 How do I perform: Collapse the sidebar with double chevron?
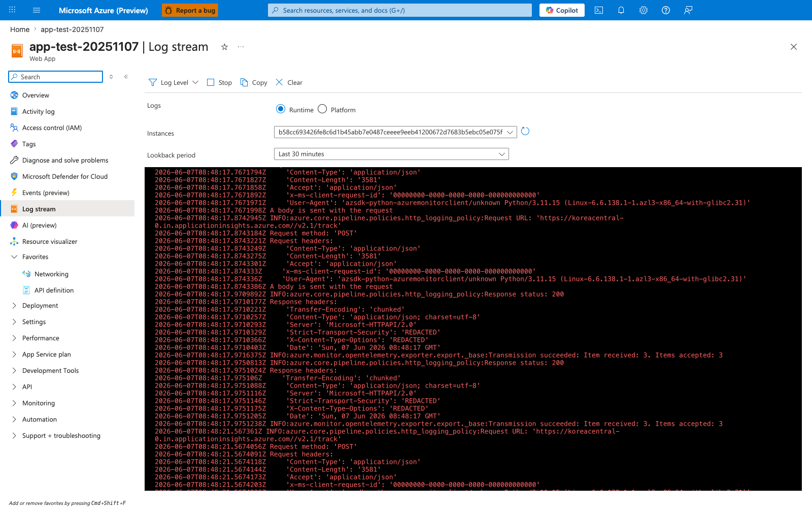coord(126,77)
